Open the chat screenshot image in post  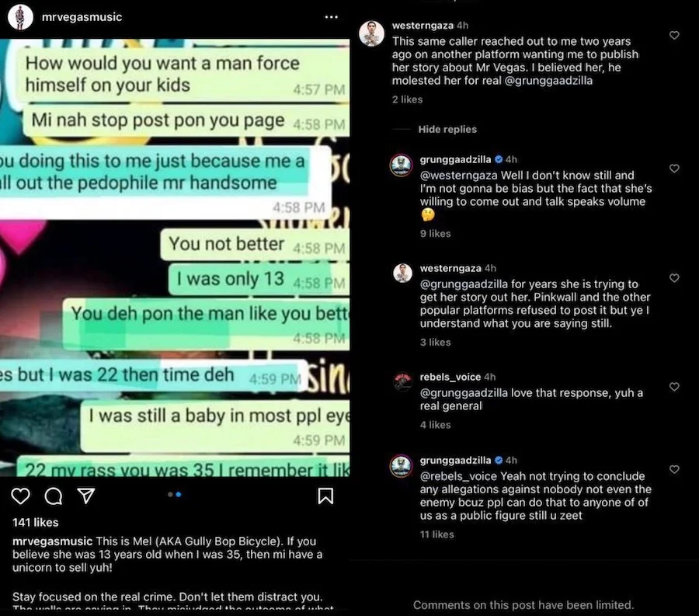[175, 258]
